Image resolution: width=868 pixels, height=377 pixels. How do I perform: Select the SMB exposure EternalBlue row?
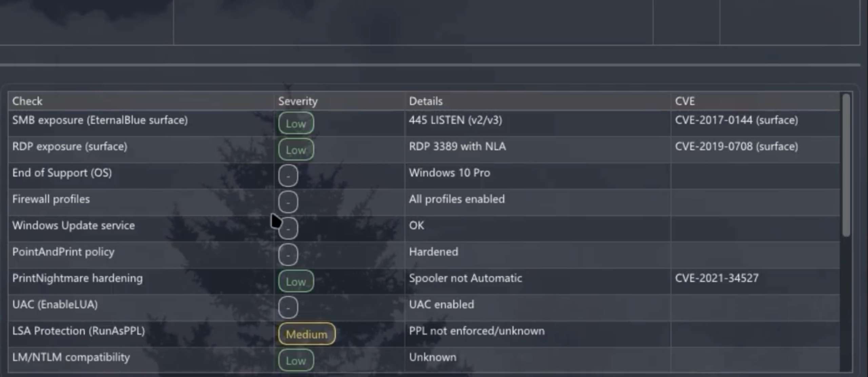[x=100, y=120]
